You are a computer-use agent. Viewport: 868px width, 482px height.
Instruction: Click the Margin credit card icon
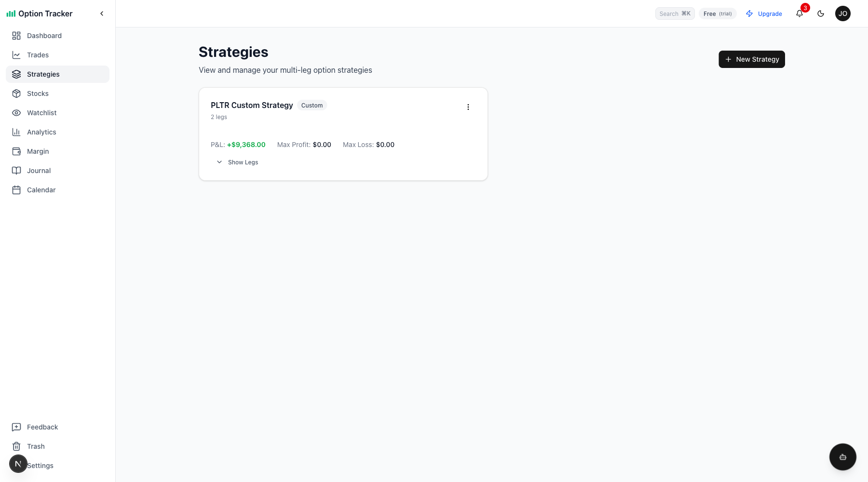click(16, 151)
